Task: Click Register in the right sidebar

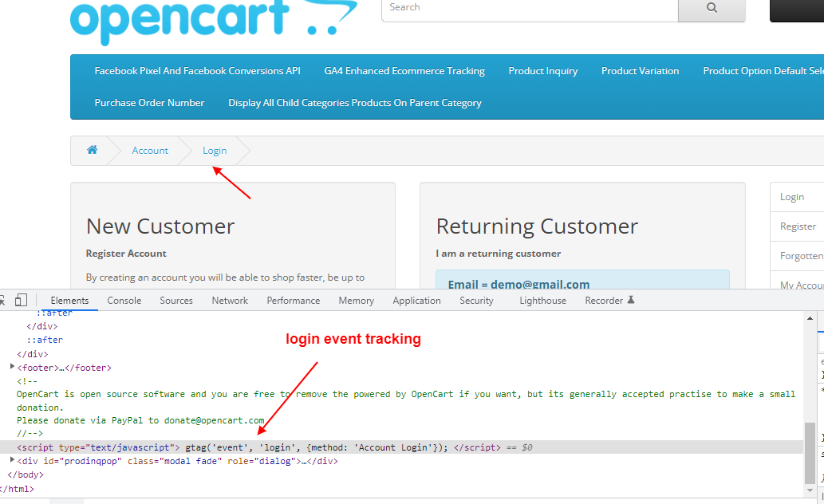Action: 798,226
